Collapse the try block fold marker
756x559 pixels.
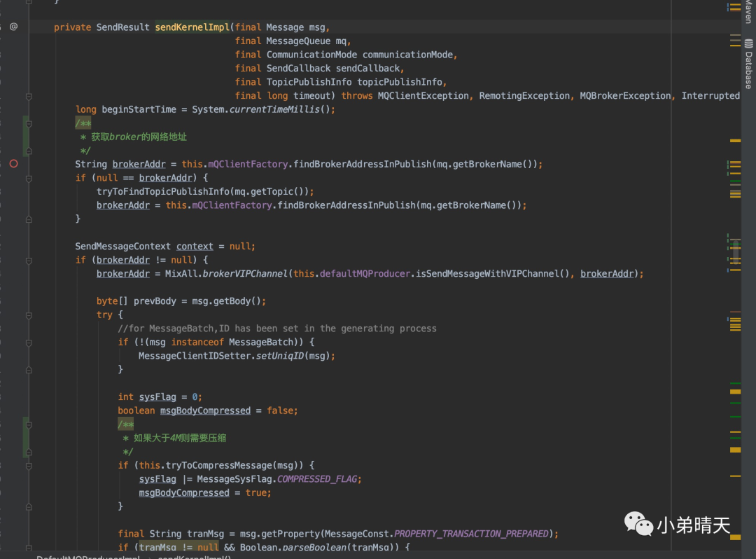click(x=29, y=315)
